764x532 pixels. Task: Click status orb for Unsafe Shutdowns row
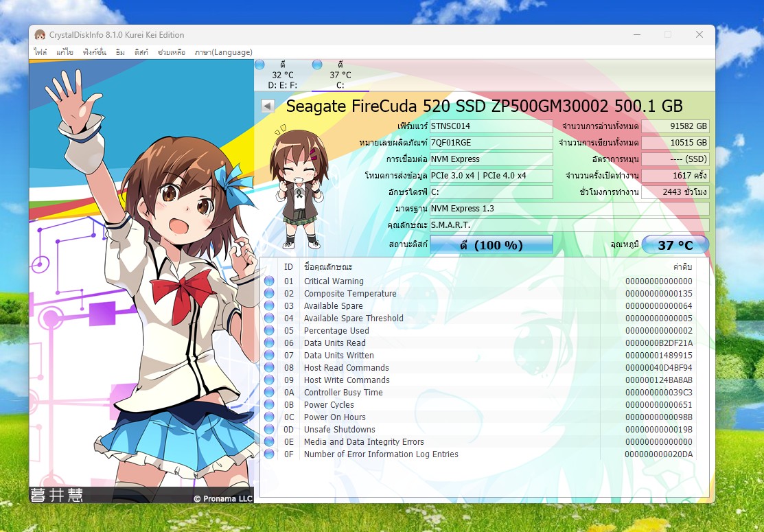[269, 429]
